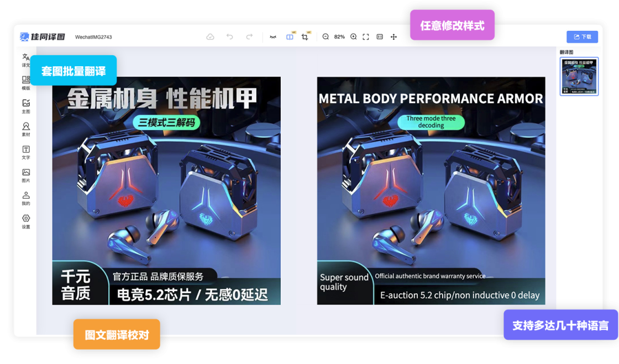619x364 pixels.
Task: Zoom in with the plus magnifier
Action: 354,37
